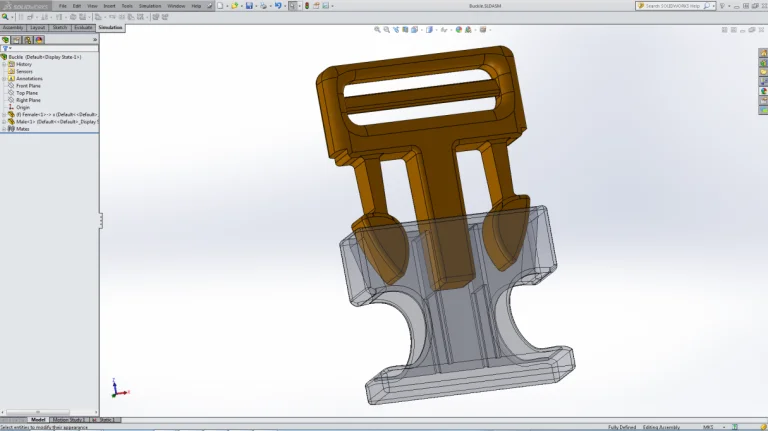Viewport: 768px width, 431px height.
Task: Click the Zoom to Fit magnifier icon
Action: [378, 29]
